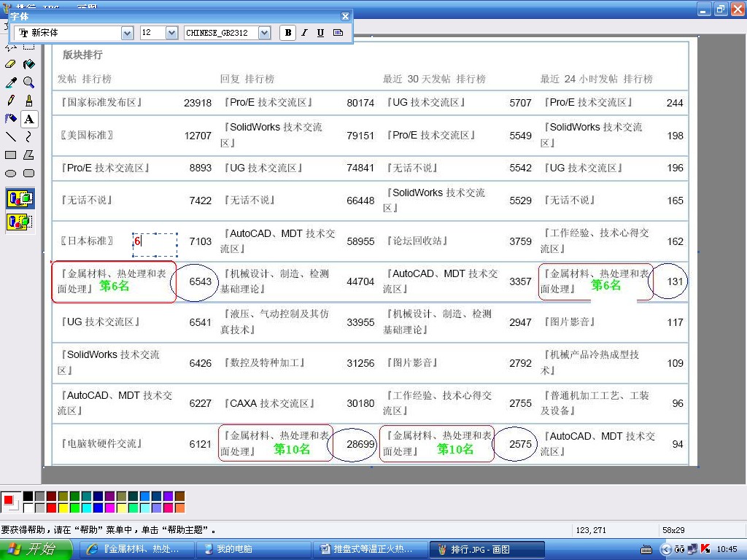Switch to 我的电脑 taskbar window
747x560 pixels.
[253, 549]
